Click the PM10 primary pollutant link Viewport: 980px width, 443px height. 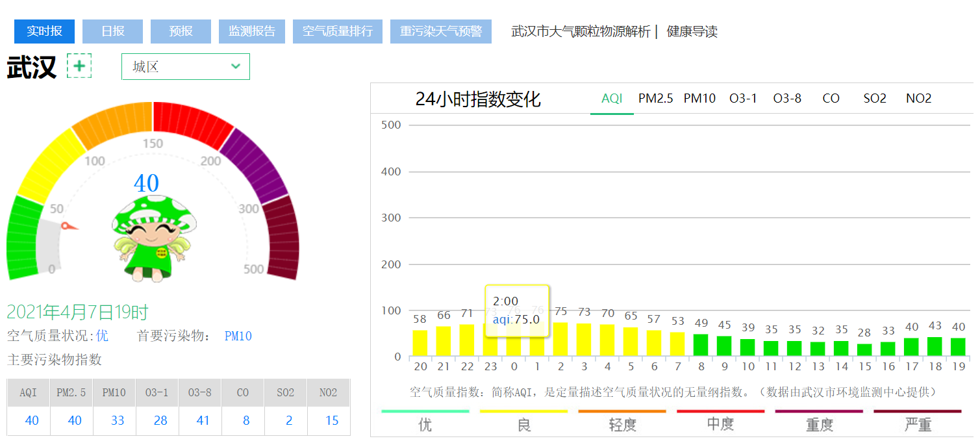pyautogui.click(x=238, y=336)
